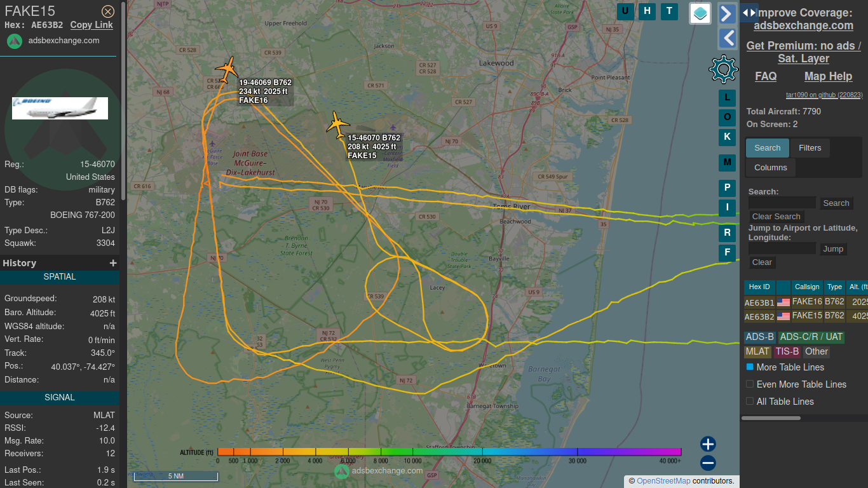The image size is (868, 488).
Task: Click the SIGNAL section header
Action: coord(60,398)
